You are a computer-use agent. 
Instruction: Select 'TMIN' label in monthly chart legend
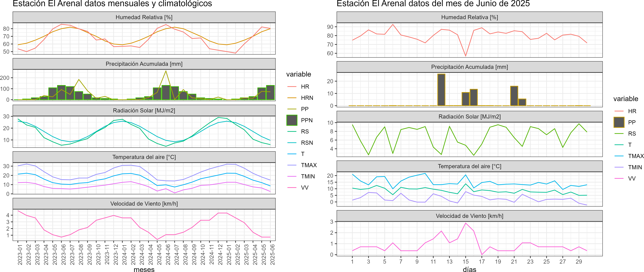click(308, 177)
